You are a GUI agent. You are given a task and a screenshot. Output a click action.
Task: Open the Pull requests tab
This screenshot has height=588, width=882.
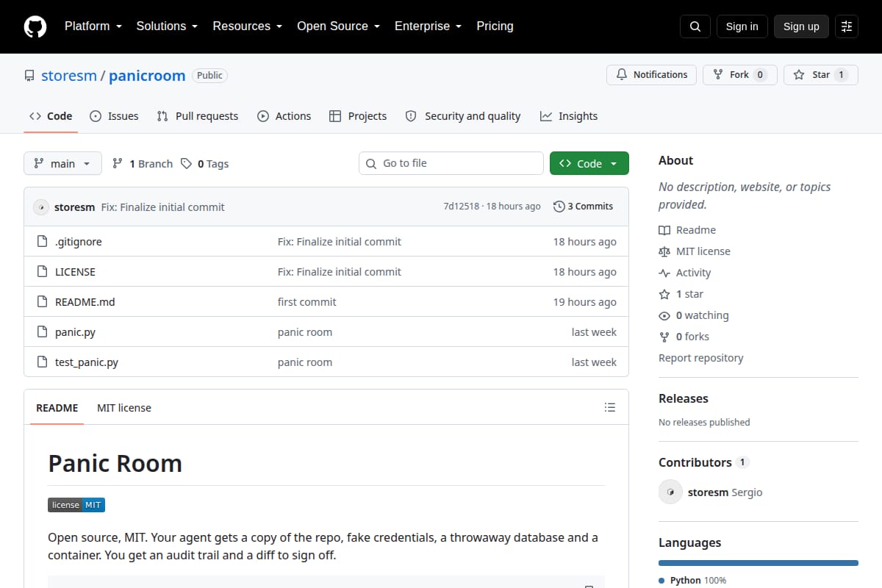click(x=198, y=116)
